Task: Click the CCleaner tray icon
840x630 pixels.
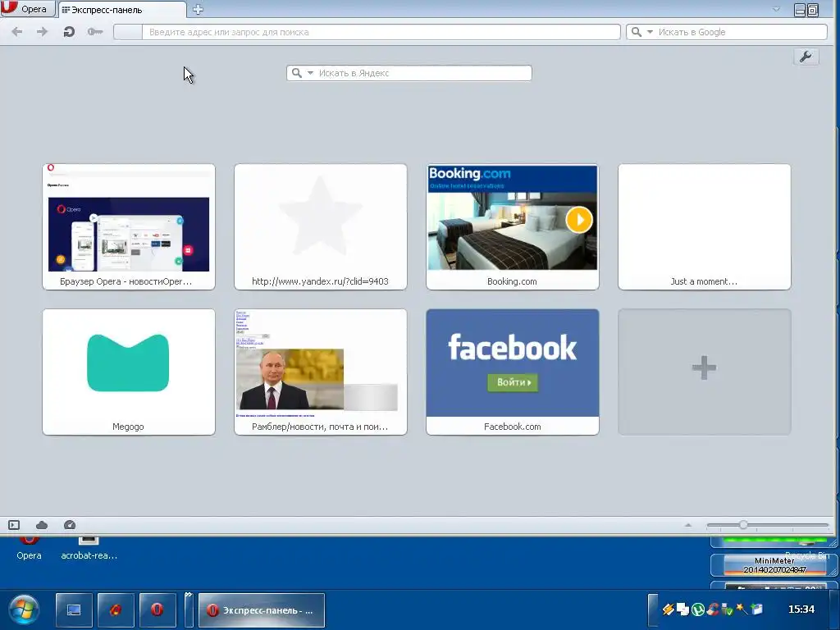Action: point(713,609)
